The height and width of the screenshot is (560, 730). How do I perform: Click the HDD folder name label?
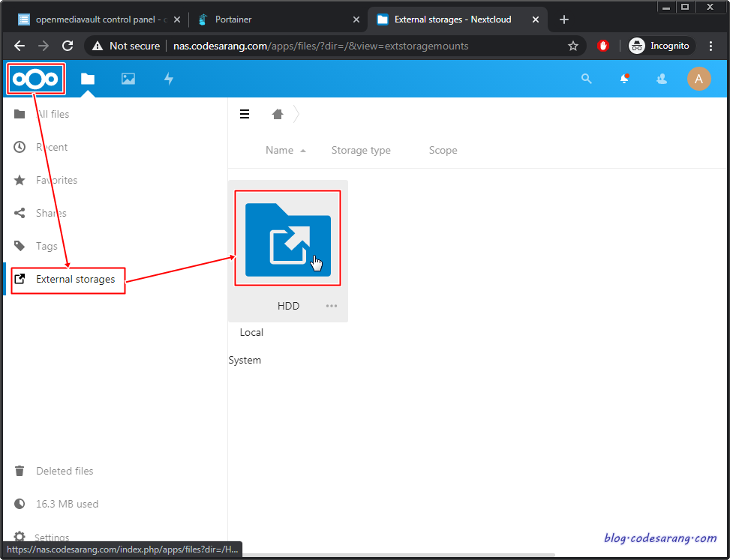(288, 306)
